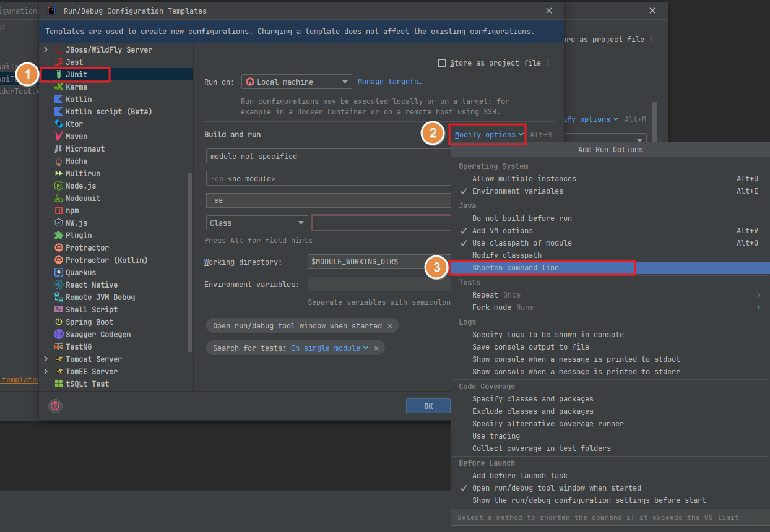Click the Spring Boot power icon
This screenshot has height=532, width=770.
pyautogui.click(x=58, y=322)
